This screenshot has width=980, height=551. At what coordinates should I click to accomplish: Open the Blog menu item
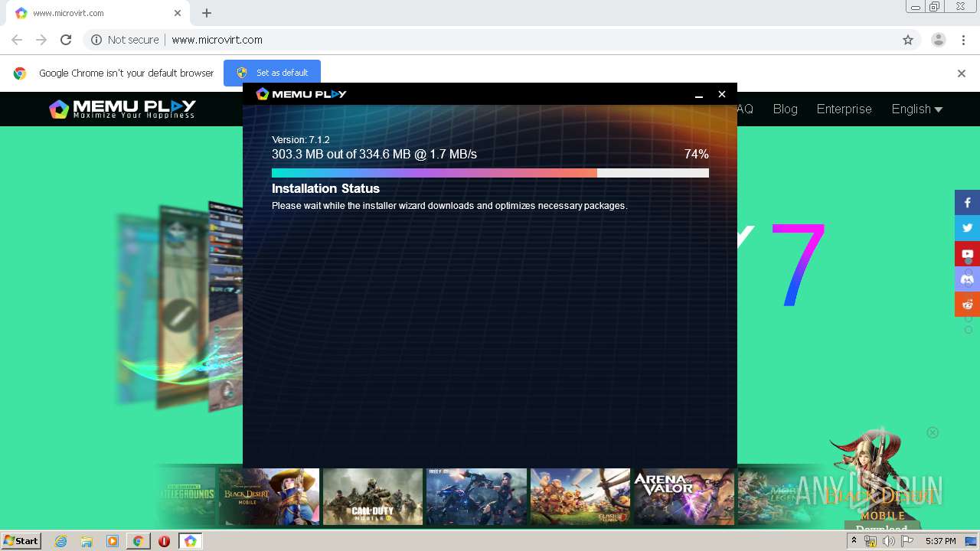[785, 109]
